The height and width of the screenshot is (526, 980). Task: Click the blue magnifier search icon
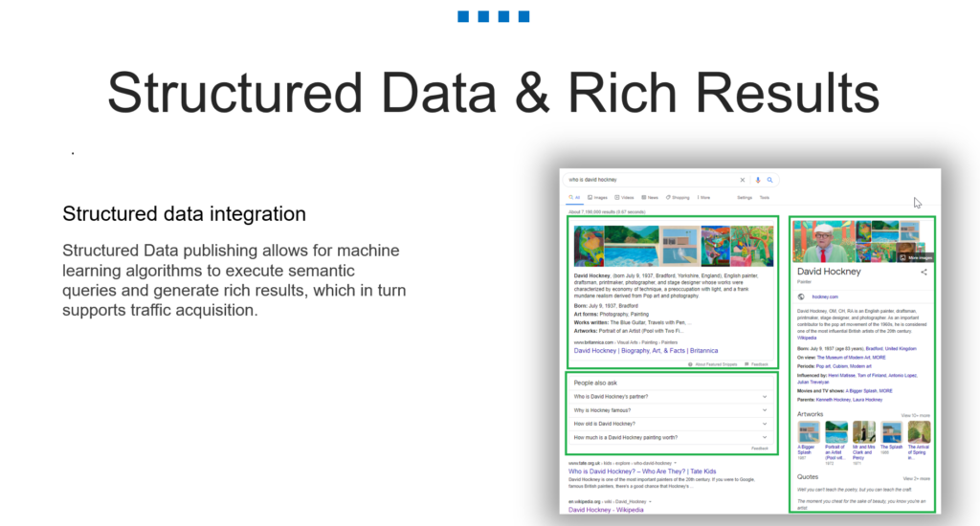pos(769,180)
